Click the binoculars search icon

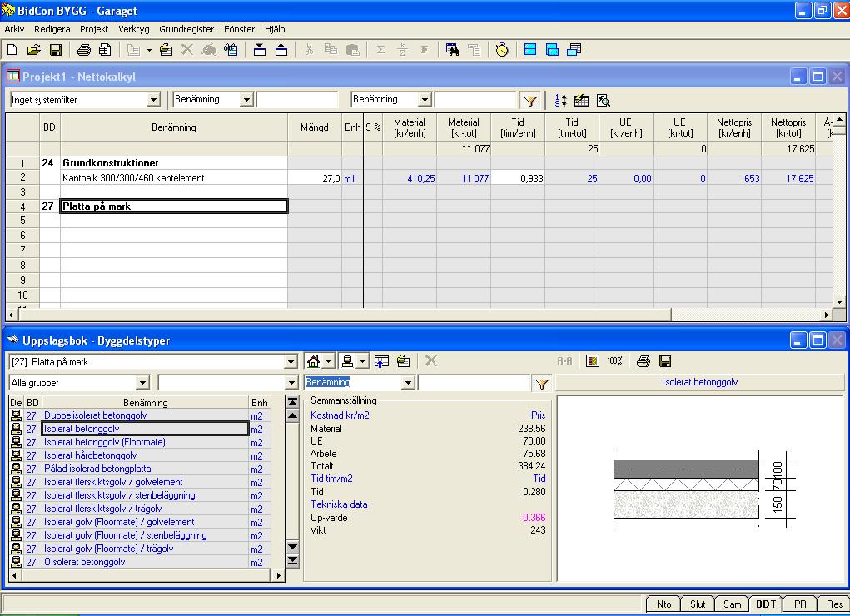click(x=452, y=50)
